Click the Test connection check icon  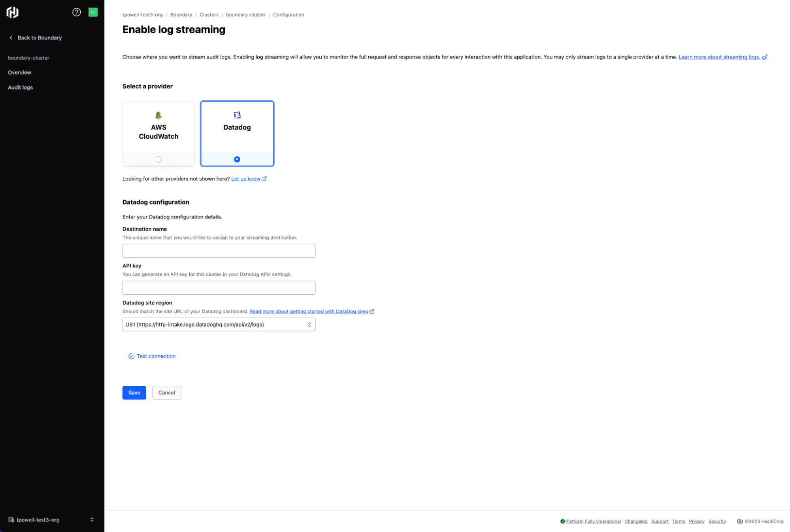tap(131, 356)
